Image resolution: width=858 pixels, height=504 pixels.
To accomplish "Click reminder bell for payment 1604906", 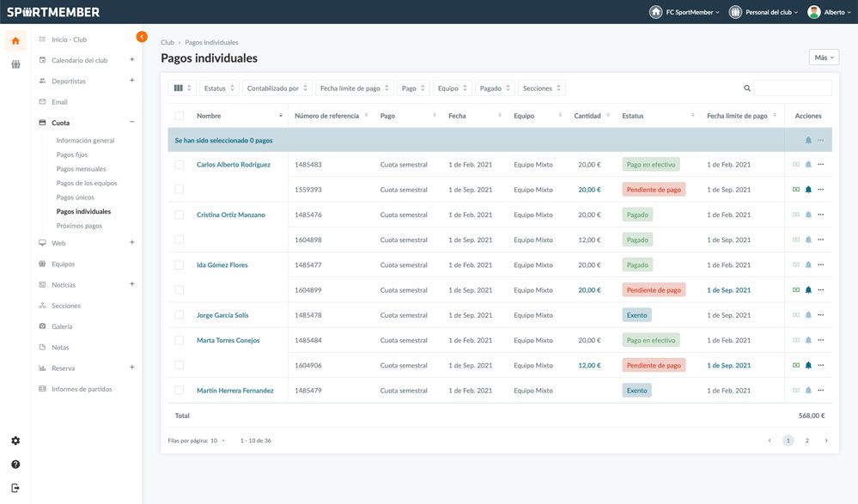I will [808, 365].
